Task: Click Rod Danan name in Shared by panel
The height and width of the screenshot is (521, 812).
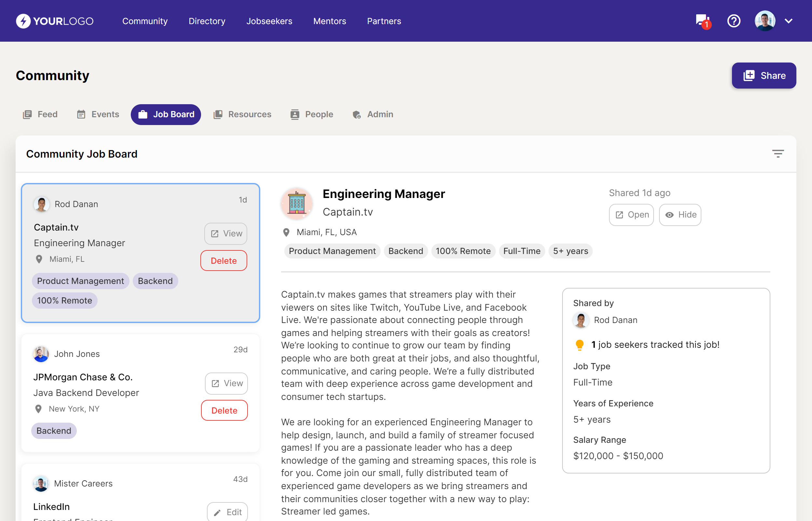Action: [x=615, y=320]
